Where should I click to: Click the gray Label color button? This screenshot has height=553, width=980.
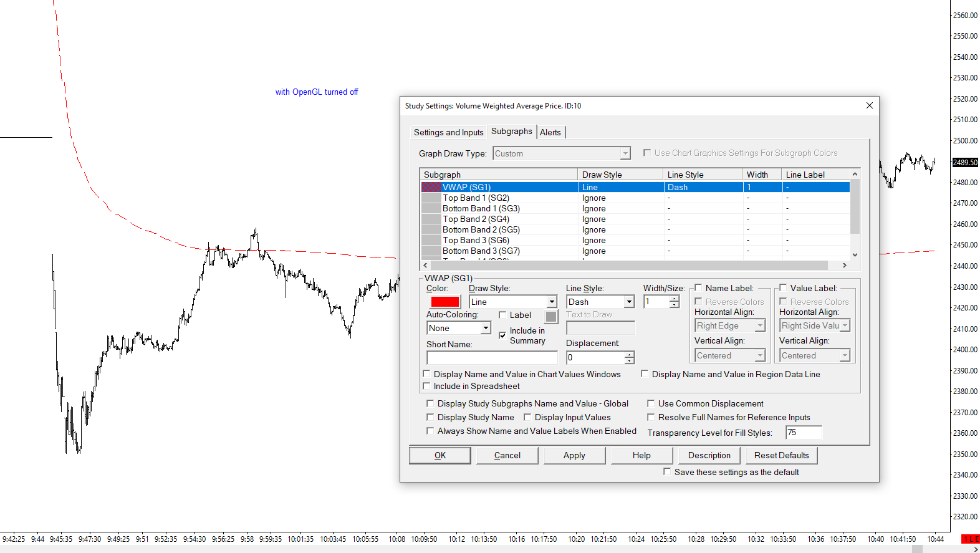pyautogui.click(x=551, y=317)
